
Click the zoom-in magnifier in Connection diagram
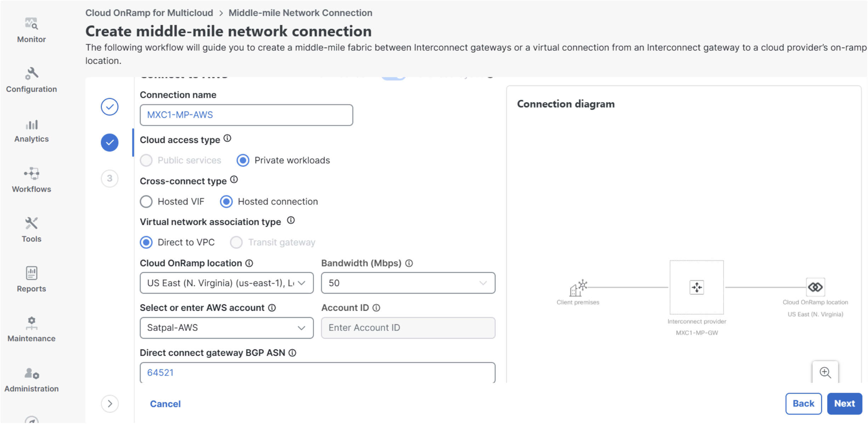[825, 373]
